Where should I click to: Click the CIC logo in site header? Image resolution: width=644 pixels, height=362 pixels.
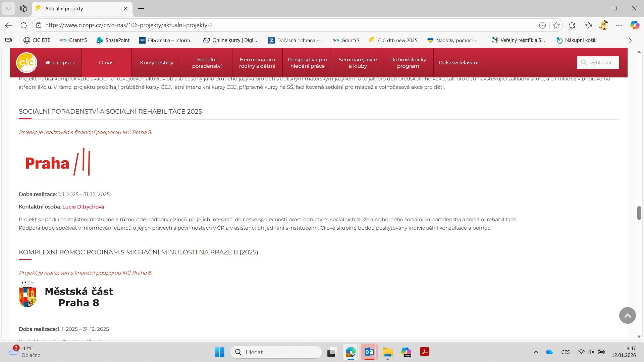point(26,63)
